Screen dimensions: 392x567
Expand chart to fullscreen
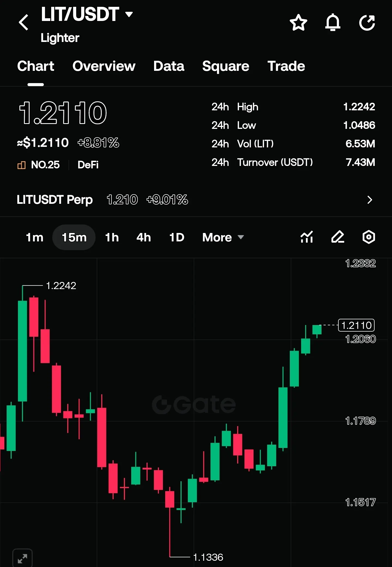[x=23, y=559]
